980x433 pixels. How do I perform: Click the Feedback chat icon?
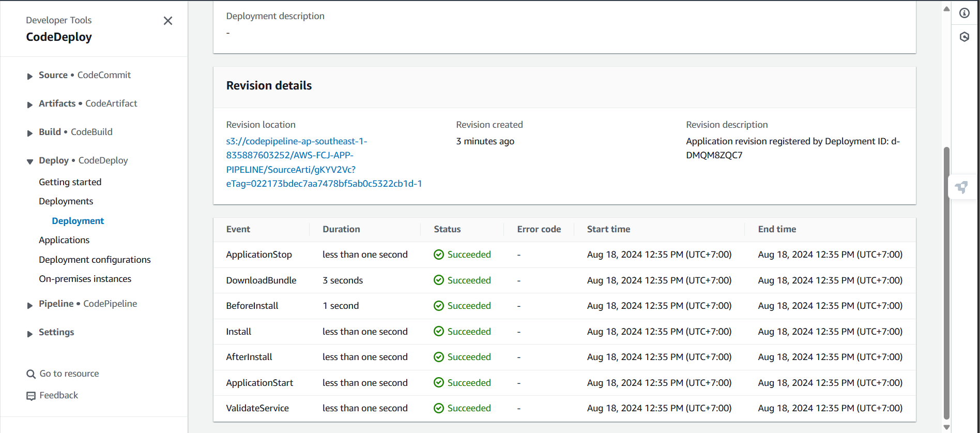(x=31, y=396)
